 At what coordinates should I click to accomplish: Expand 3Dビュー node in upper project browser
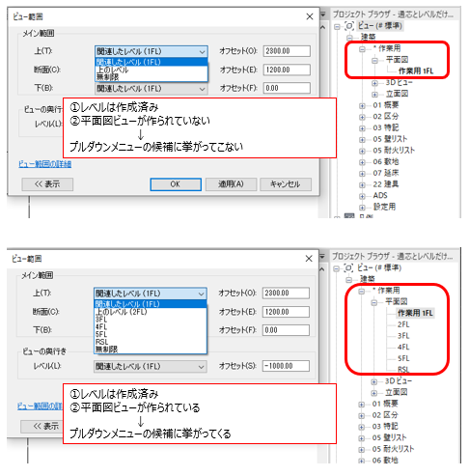point(374,83)
